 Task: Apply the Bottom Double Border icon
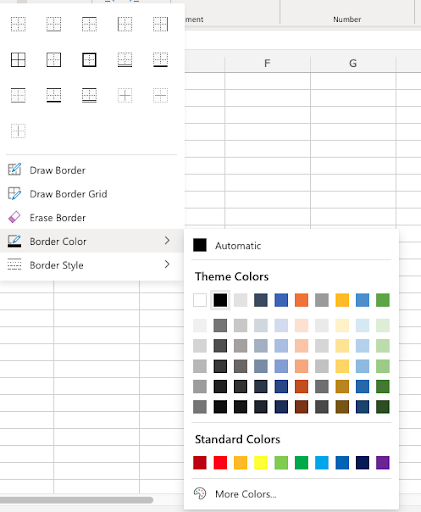point(125,60)
